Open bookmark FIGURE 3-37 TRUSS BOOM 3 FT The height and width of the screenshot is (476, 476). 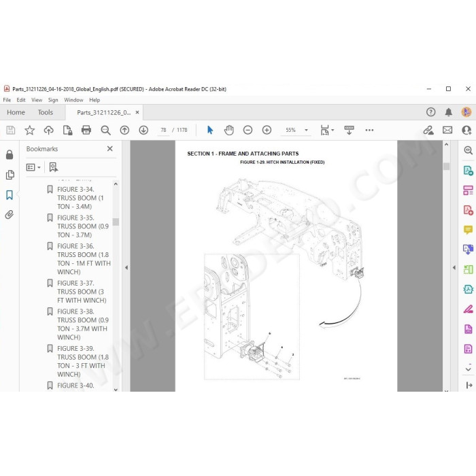click(x=82, y=292)
